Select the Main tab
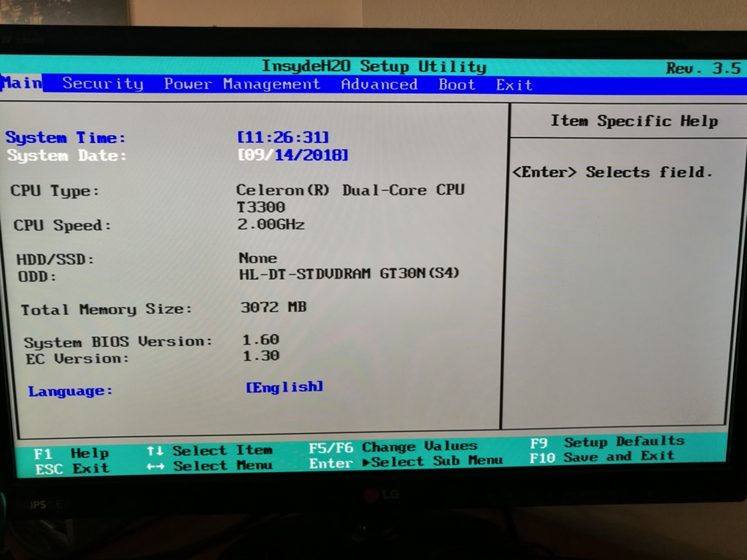 click(21, 83)
